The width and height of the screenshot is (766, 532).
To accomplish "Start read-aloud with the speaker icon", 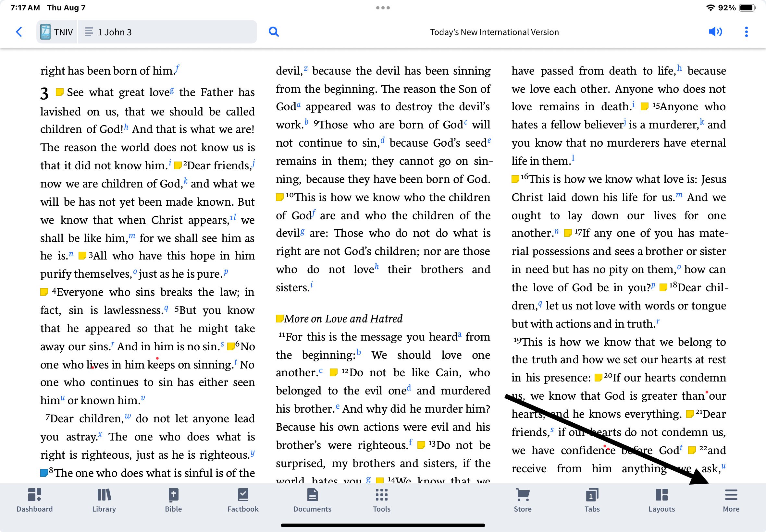I will 715,32.
